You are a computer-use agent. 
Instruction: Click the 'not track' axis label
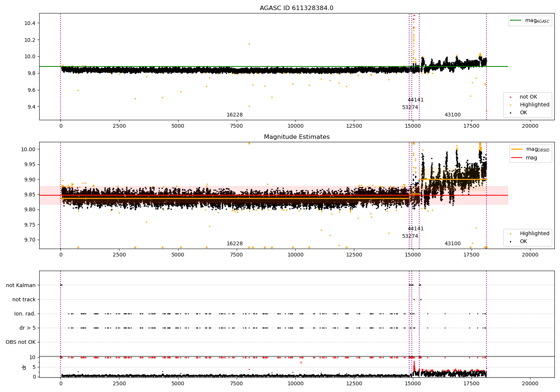click(24, 300)
